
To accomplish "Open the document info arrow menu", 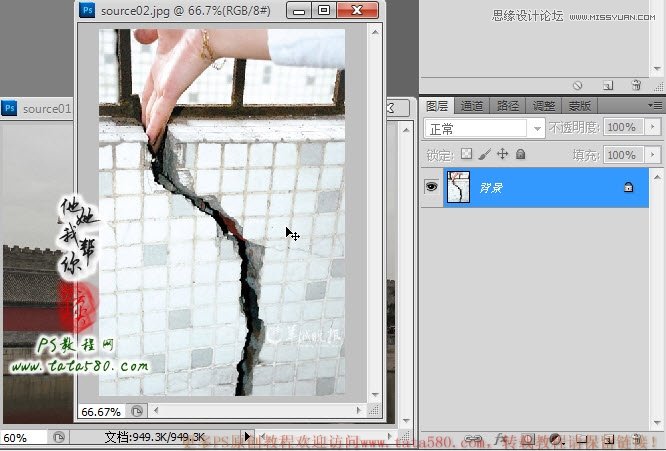I will click(x=247, y=436).
